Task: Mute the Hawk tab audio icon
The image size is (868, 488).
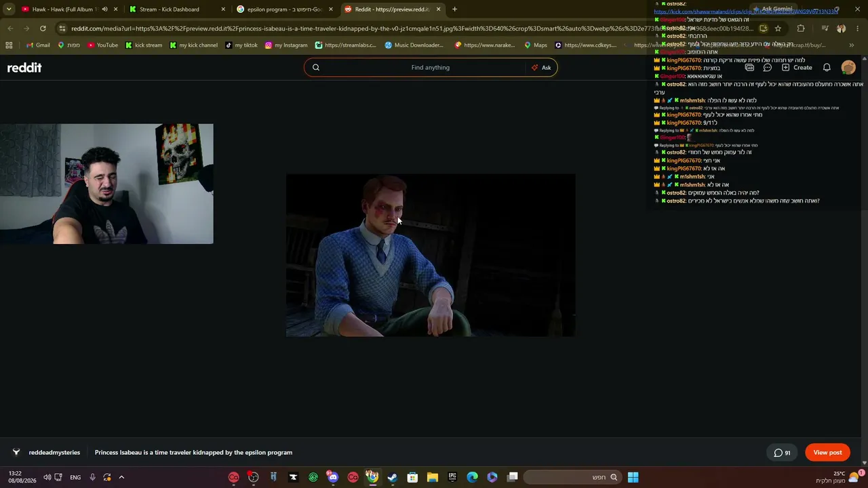Action: pos(104,9)
